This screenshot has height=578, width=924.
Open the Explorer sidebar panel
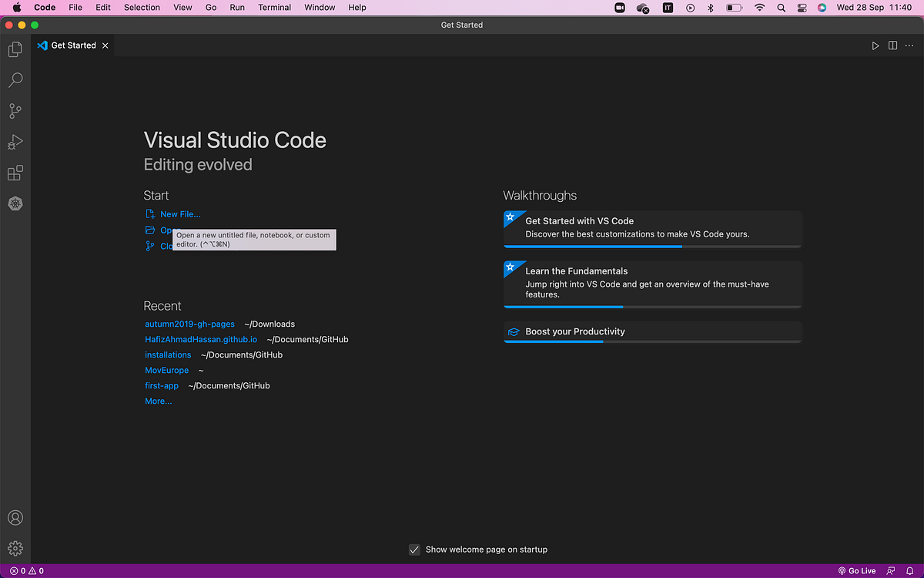[x=15, y=49]
